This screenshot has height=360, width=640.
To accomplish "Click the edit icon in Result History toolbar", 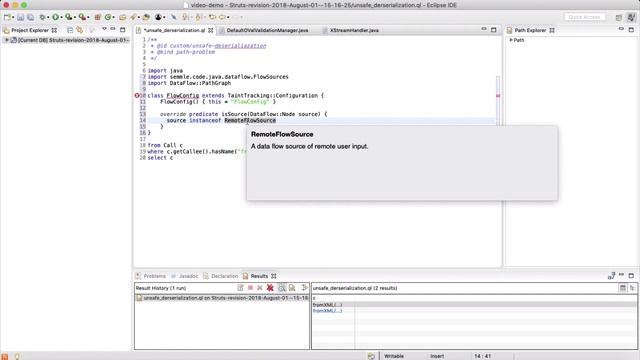I will coord(240,288).
